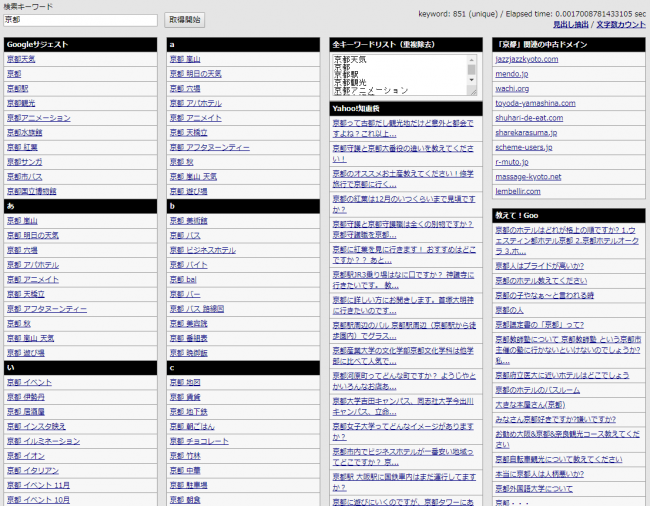Open the 京都 地図 link
This screenshot has width=650, height=506.
click(185, 383)
